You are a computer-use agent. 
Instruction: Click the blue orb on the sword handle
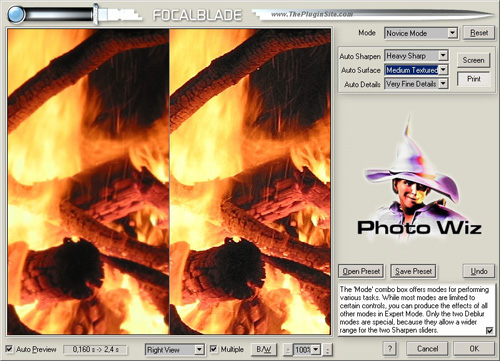pos(15,14)
